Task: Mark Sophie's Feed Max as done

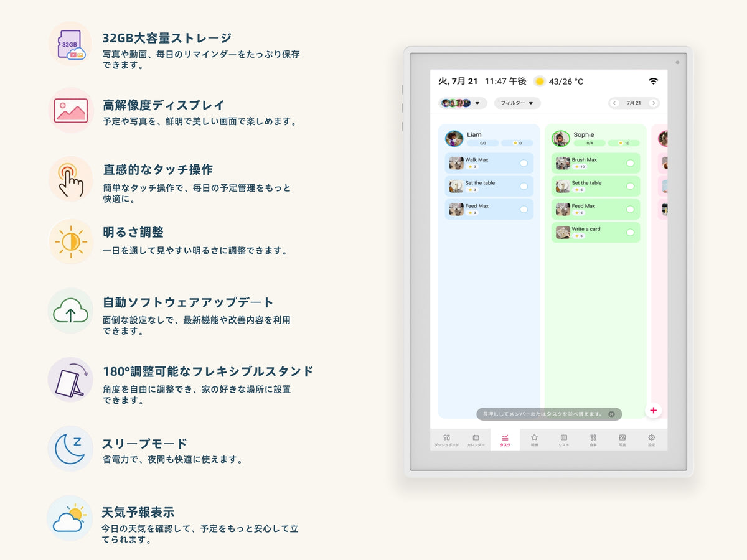Action: (630, 209)
